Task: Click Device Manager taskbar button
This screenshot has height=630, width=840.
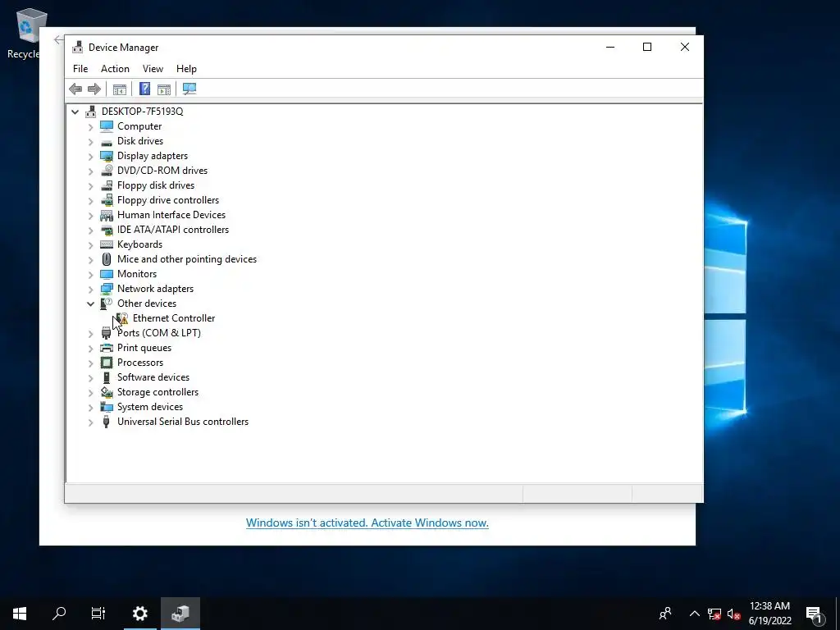Action: (x=180, y=614)
